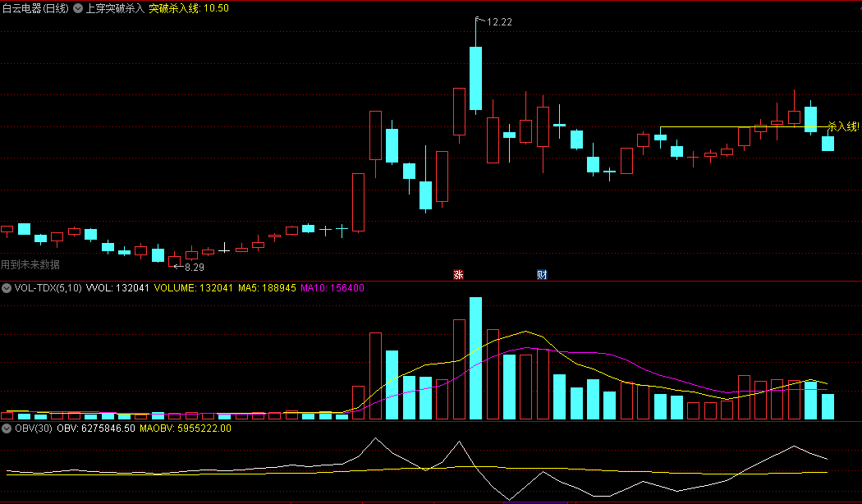Screen dimensions: 862x504
Task: Select the 白云电器(日线) stock title
Action: point(36,8)
